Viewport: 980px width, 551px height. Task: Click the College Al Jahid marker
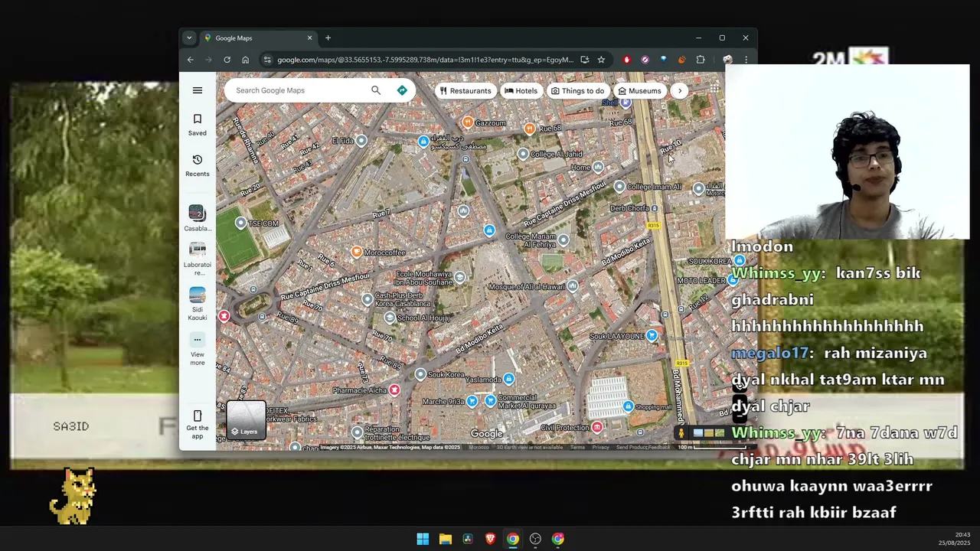tap(523, 154)
